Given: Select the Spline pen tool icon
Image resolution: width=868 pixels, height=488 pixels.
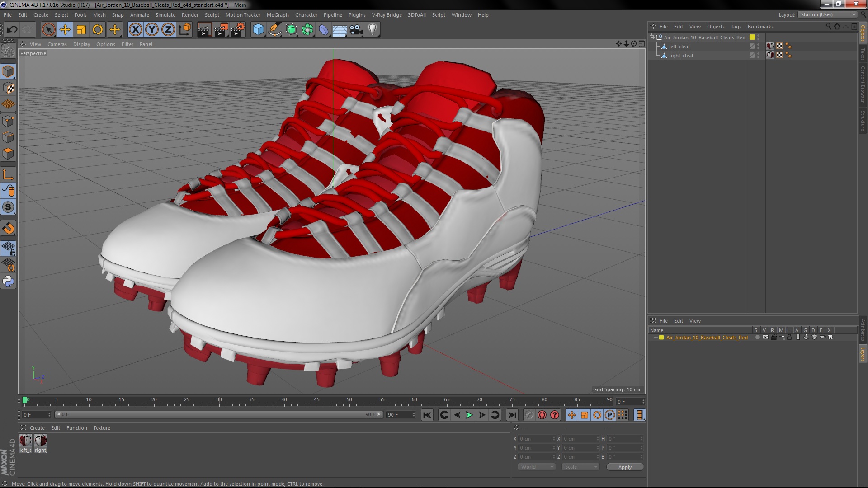Looking at the screenshot, I should (274, 30).
